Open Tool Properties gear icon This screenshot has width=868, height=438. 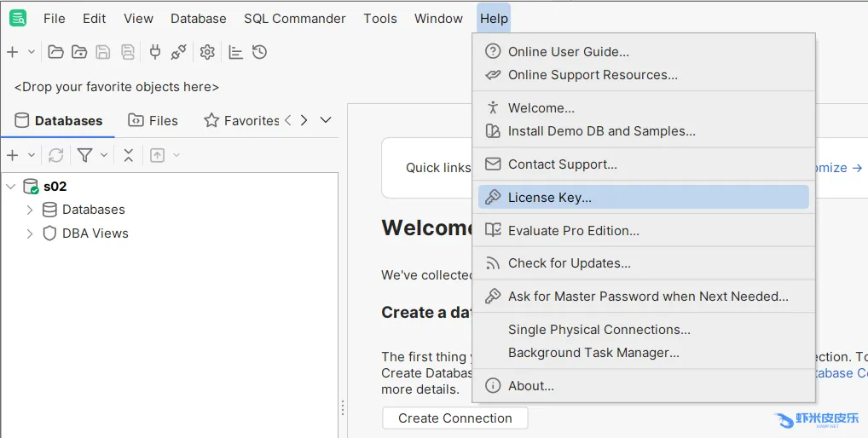coord(207,52)
